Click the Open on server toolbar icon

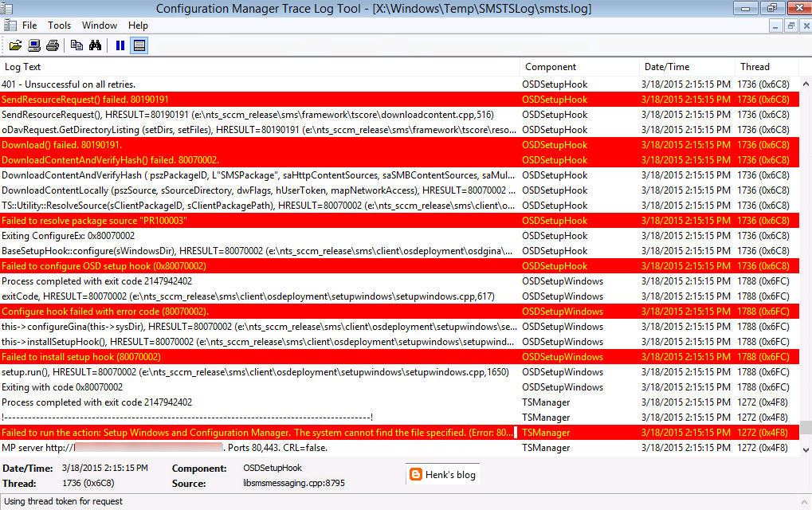pos(34,45)
